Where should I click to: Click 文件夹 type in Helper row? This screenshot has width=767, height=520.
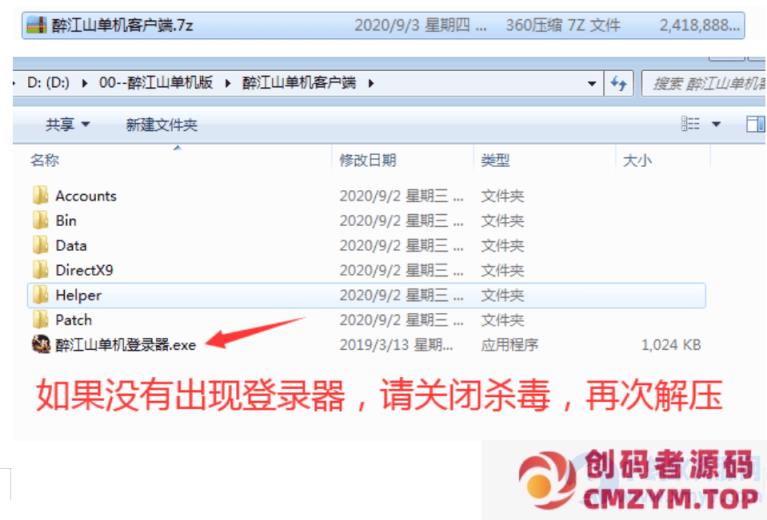coord(502,295)
